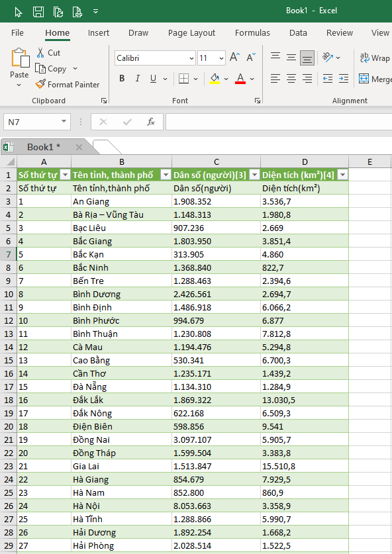
Task: Switch to the Page Layout tab
Action: 191,33
